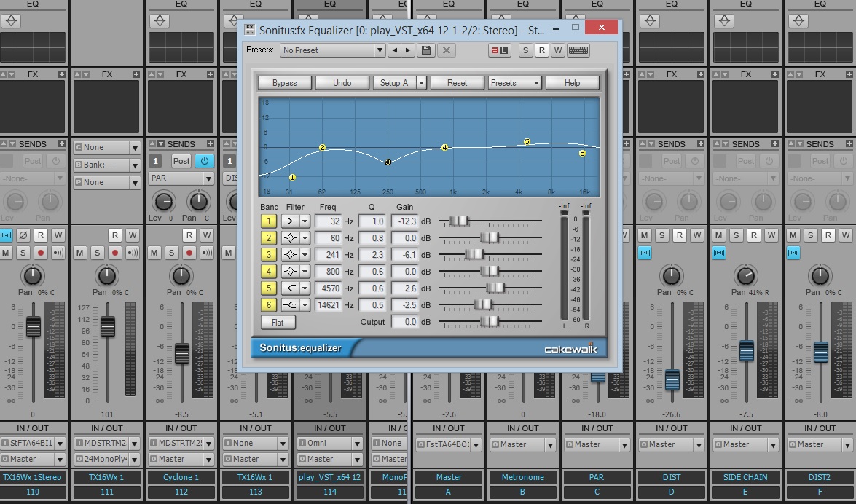Open the No Preset dropdown in the Sonitus window

(333, 50)
